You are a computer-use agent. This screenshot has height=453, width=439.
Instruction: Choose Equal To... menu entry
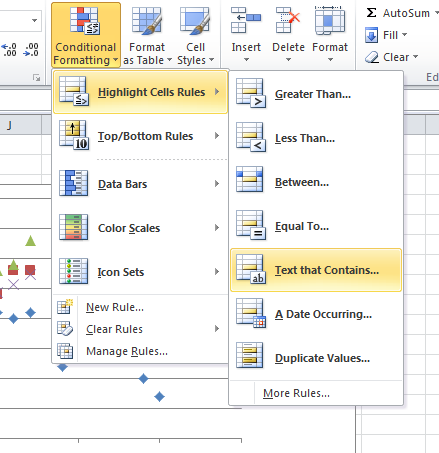click(x=316, y=226)
